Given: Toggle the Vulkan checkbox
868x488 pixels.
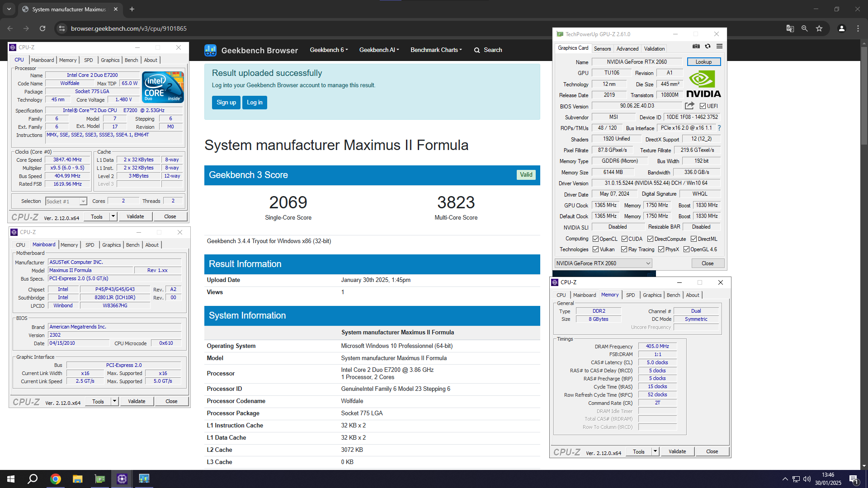Looking at the screenshot, I should pos(595,249).
